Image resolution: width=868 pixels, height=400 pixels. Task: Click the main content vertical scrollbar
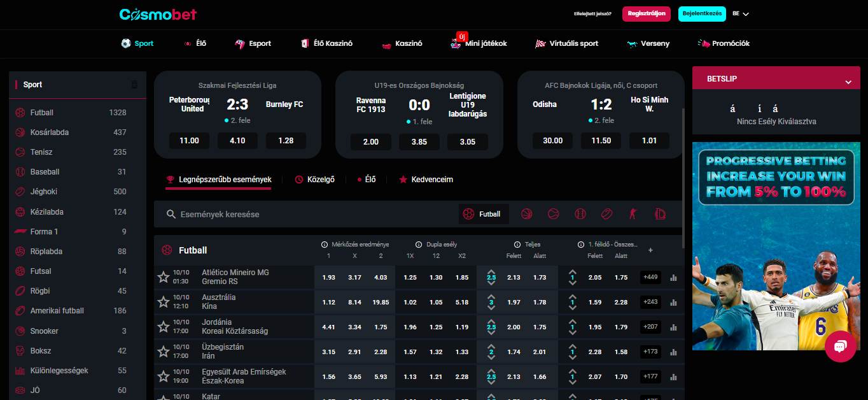coord(684,178)
